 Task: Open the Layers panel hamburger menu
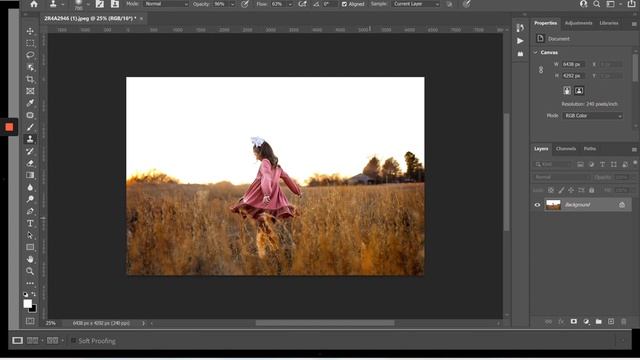[x=634, y=149]
